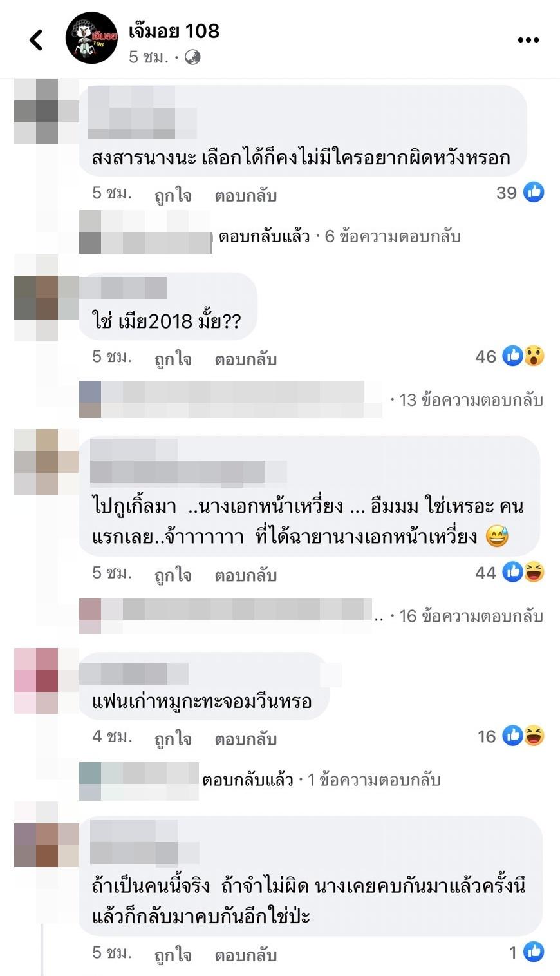Like the comment starting with สงสารนางนะ
Screen dimensions: 560x976
(173, 195)
